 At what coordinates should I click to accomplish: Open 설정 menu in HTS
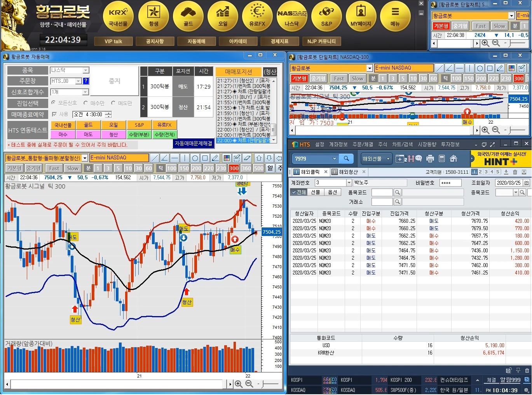pos(320,144)
